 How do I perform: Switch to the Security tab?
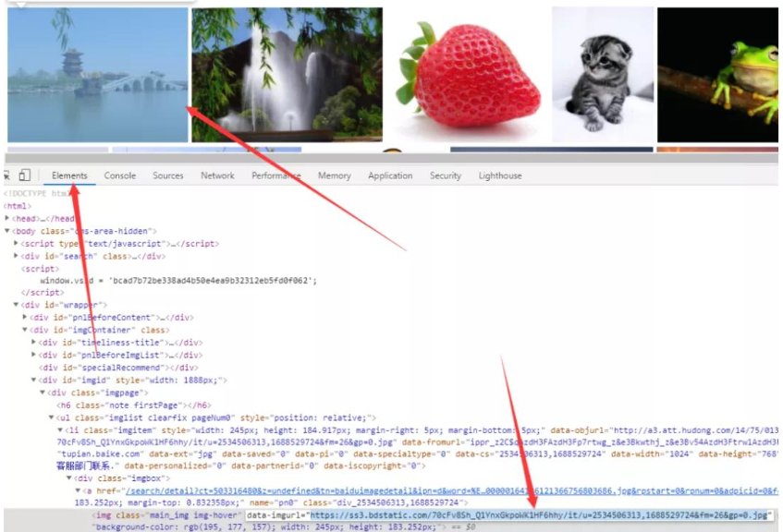(x=446, y=175)
